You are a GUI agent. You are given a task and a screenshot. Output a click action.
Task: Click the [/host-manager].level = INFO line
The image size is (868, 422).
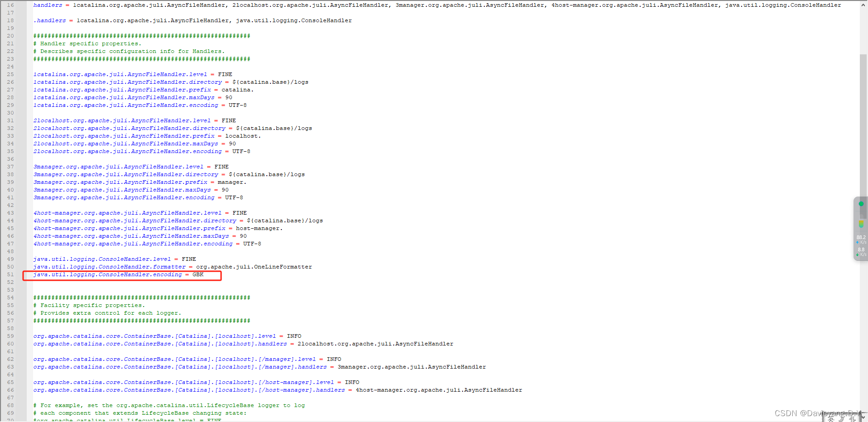point(196,382)
